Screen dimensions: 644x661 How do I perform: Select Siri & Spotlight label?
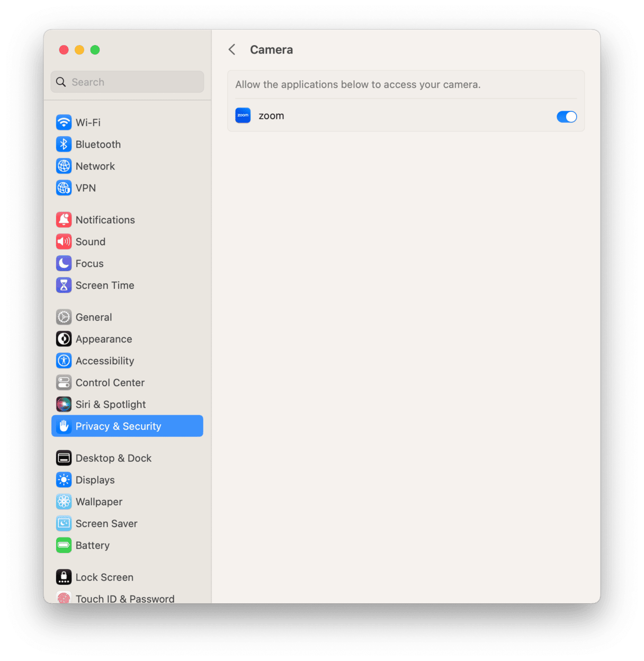tap(111, 404)
